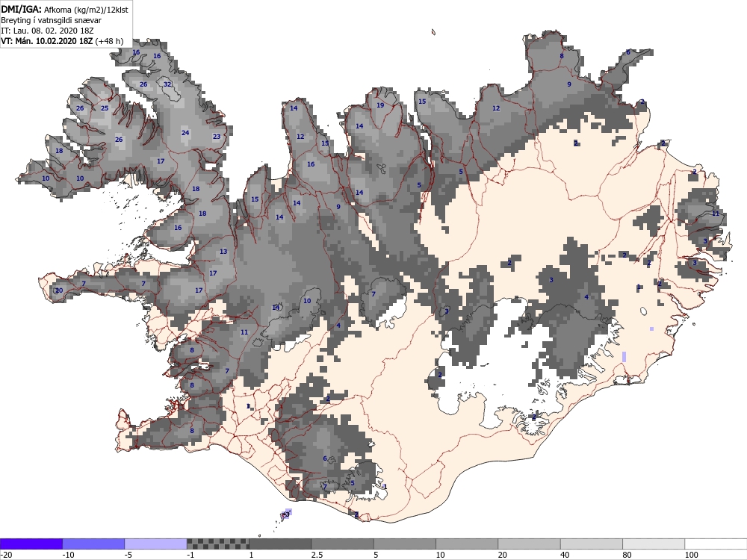This screenshot has height=560, width=747.
Task: Click the map value '25' in the Westfjords
Action: click(105, 108)
